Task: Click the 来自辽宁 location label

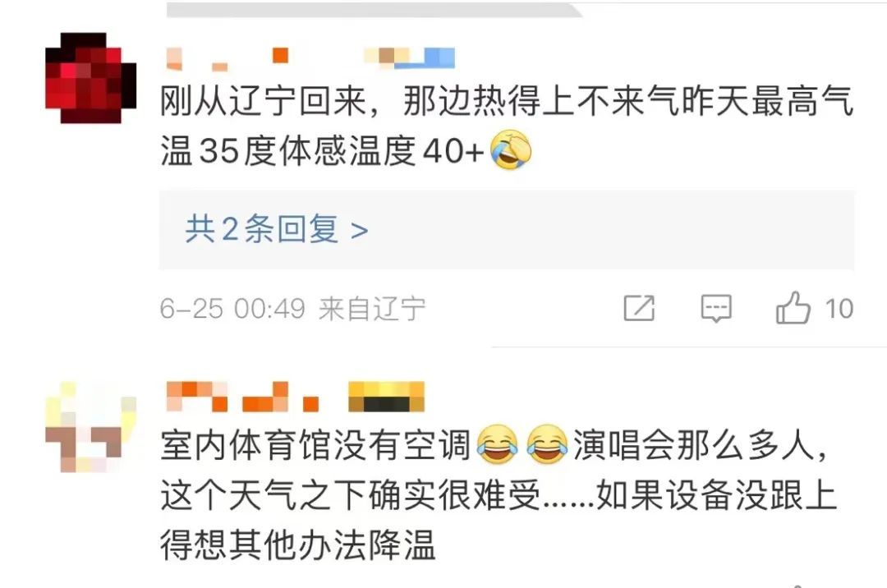Action: pos(372,309)
